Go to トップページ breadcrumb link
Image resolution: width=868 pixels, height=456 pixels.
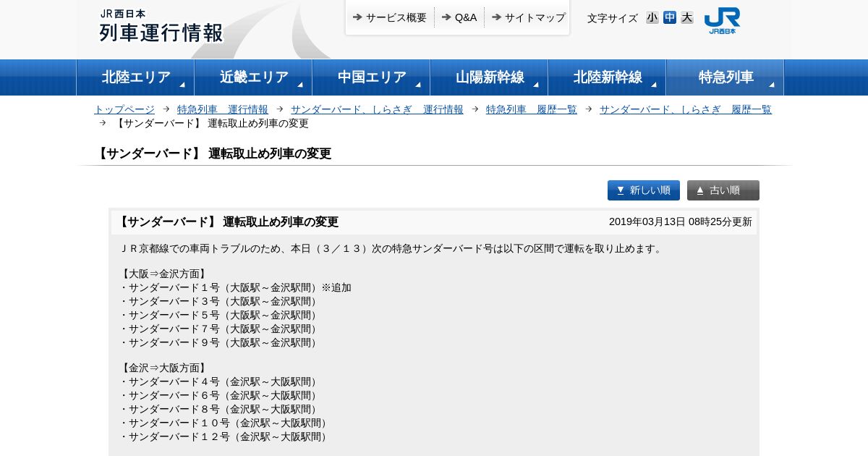click(x=124, y=109)
